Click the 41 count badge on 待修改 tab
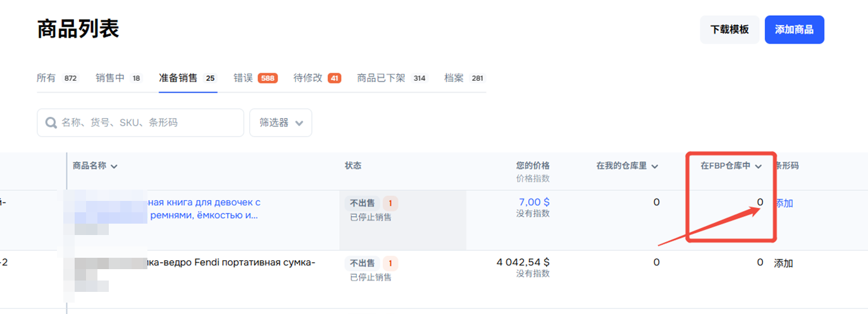 click(334, 78)
